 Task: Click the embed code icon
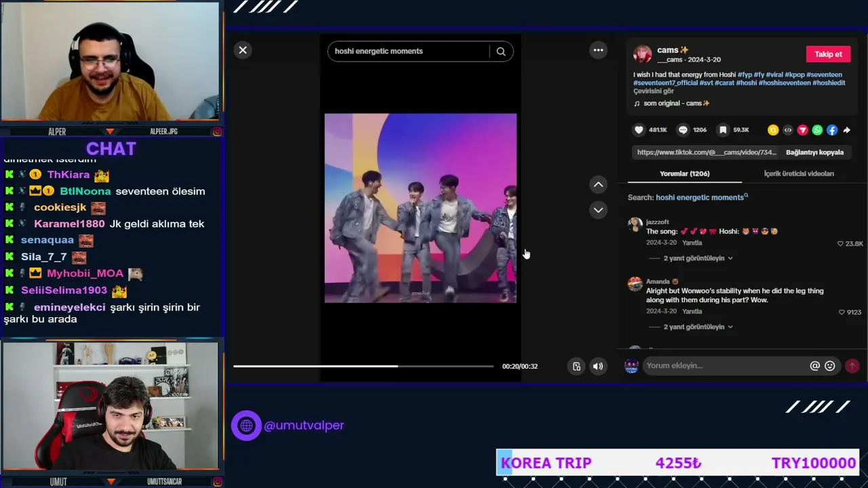(x=788, y=130)
